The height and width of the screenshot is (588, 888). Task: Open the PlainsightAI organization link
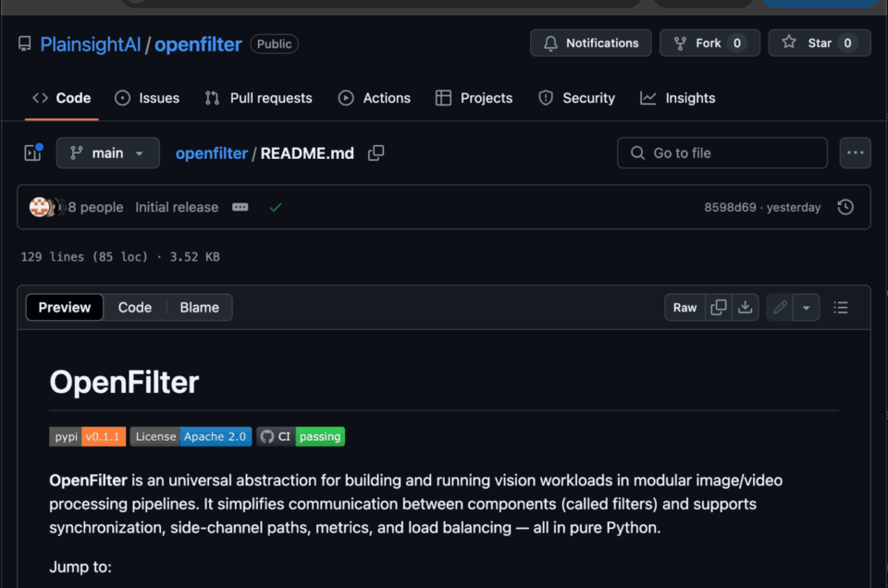[x=91, y=44]
